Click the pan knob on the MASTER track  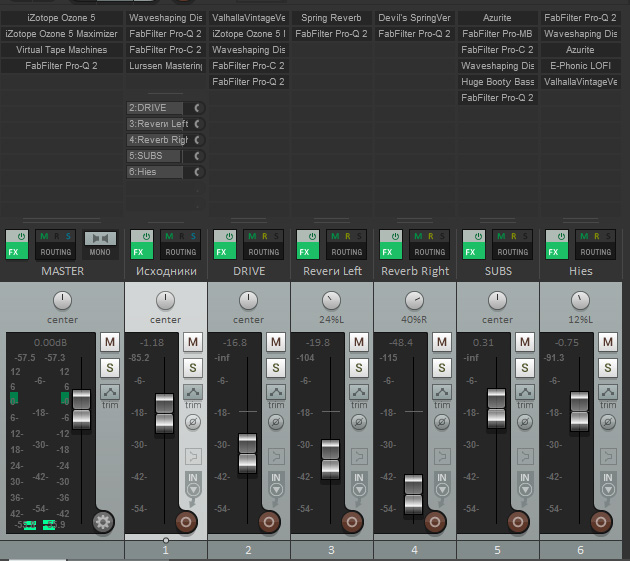[x=62, y=300]
